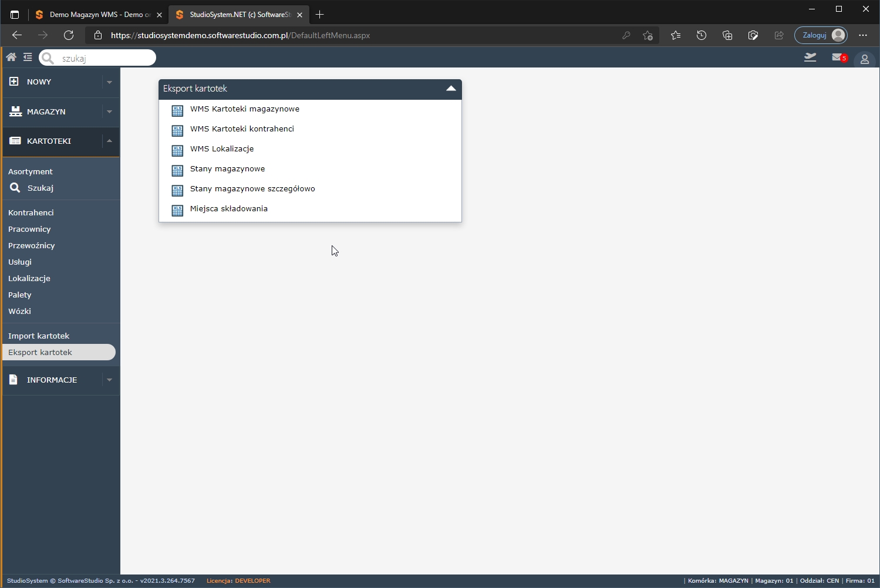Export Stany magazynowe szczegółowo link
Screen dimensions: 880x588
tap(252, 189)
